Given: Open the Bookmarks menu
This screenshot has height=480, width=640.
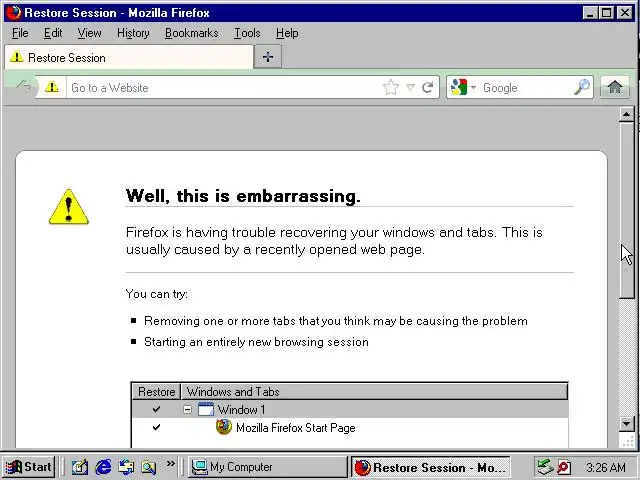Looking at the screenshot, I should pyautogui.click(x=191, y=33).
